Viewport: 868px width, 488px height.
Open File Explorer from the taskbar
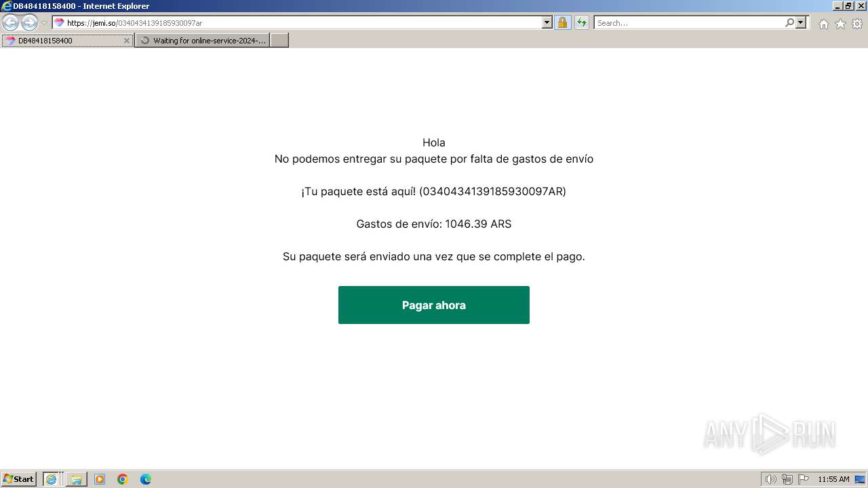(x=77, y=479)
